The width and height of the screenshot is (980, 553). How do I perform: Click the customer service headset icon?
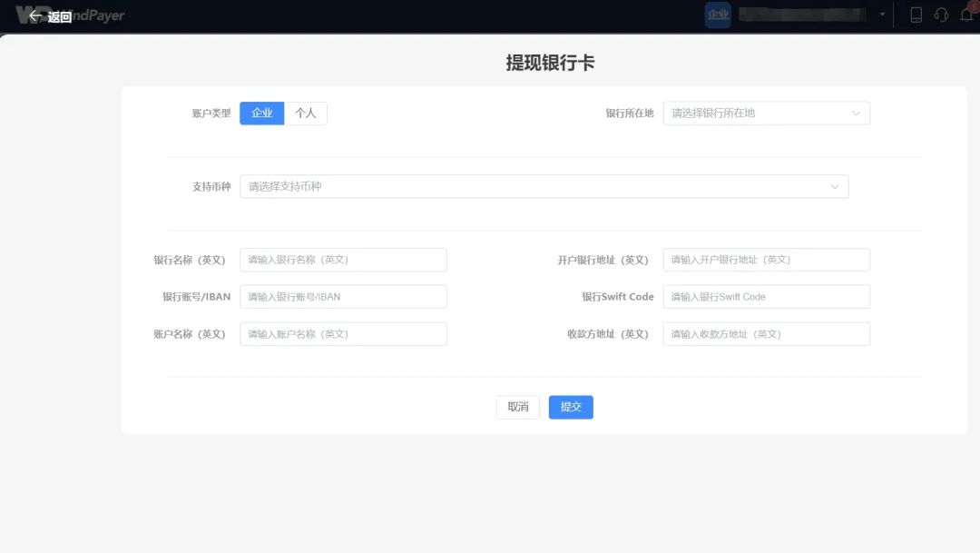pyautogui.click(x=941, y=15)
